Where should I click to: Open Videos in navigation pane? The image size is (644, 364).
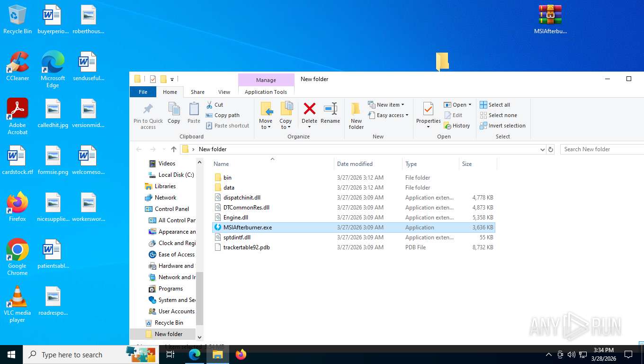[167, 164]
